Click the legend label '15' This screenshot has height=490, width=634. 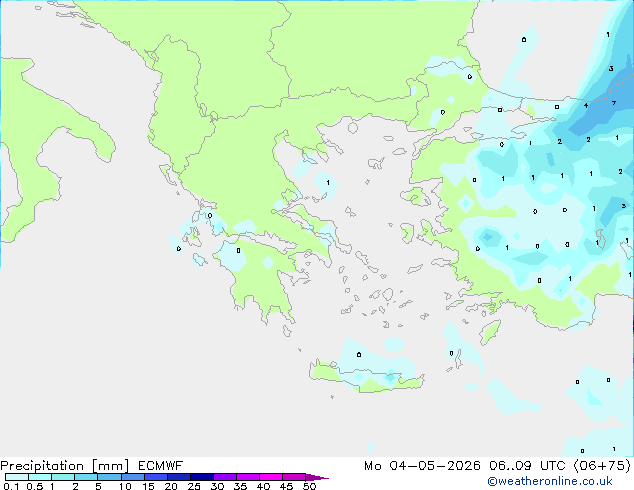click(148, 486)
